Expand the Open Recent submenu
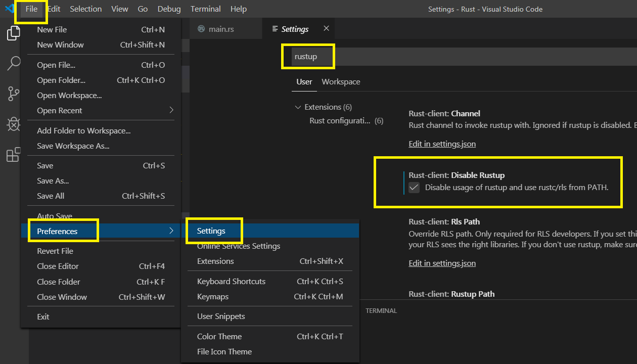The width and height of the screenshot is (637, 364). 171,110
